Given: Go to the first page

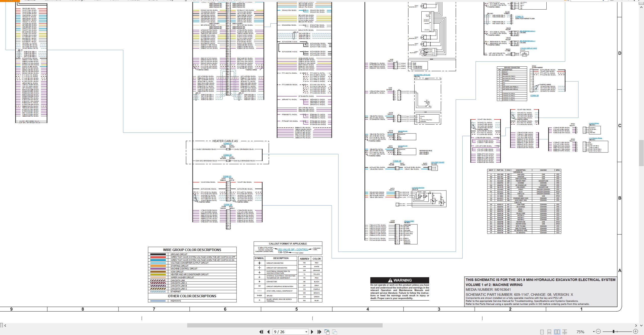Looking at the screenshot, I should [261, 332].
